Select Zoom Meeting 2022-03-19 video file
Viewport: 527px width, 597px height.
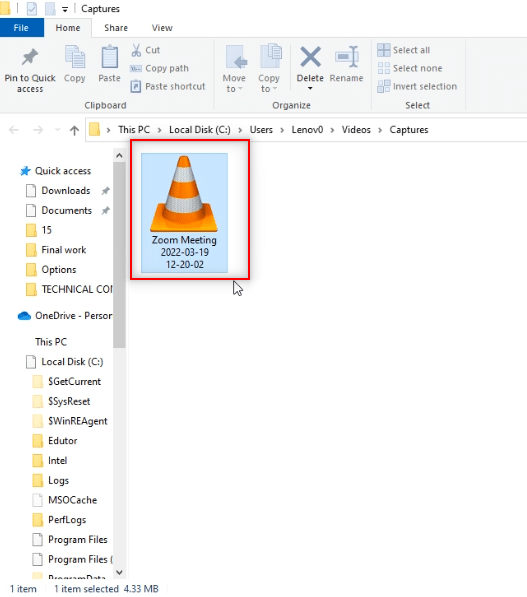(185, 213)
